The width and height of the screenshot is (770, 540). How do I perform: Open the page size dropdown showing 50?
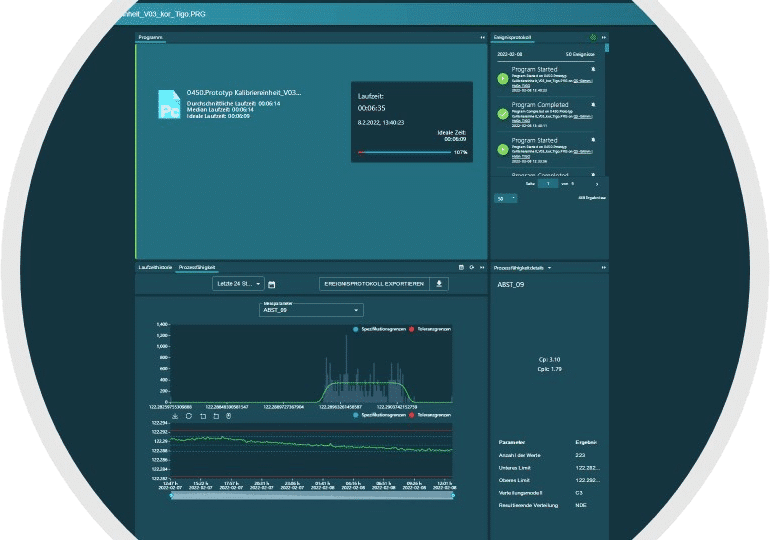[x=505, y=198]
